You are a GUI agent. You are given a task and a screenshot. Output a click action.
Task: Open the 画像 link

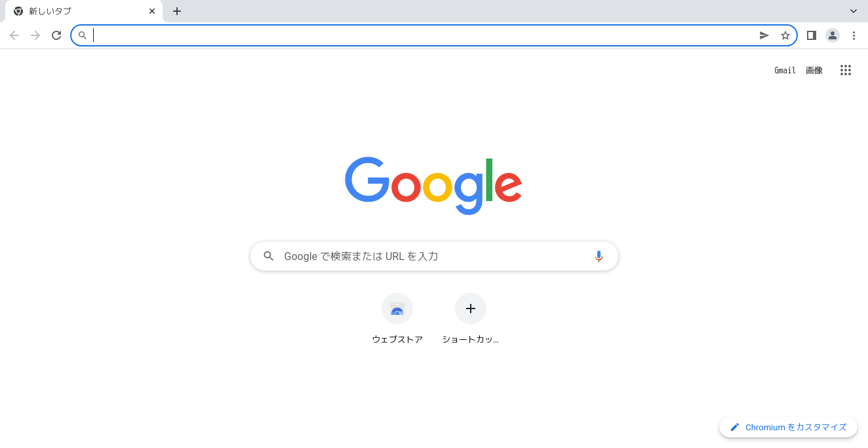click(x=814, y=70)
